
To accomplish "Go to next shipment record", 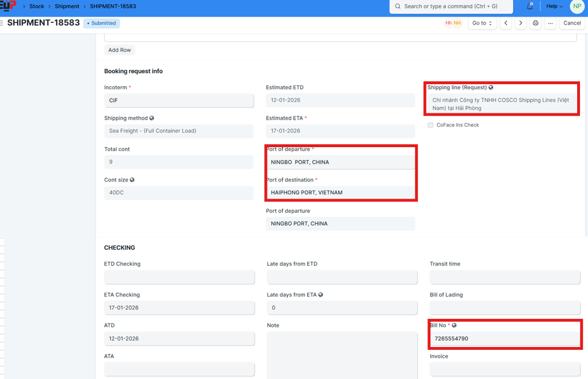I will coord(520,23).
